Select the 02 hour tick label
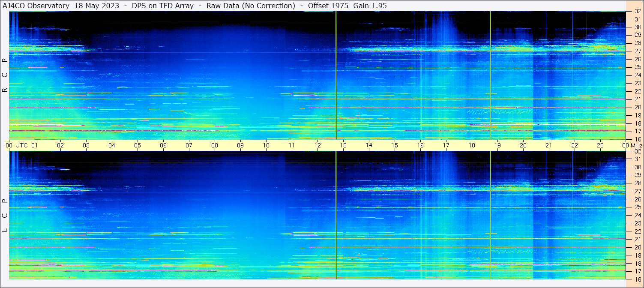Image resolution: width=644 pixels, height=288 pixels. coord(60,145)
